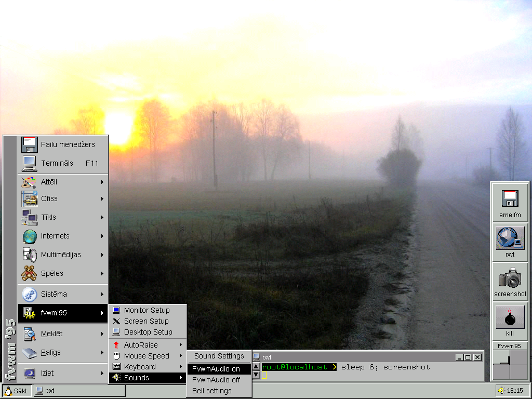Click the Spēles teddy bear icon
Image resolution: width=532 pixels, height=399 pixels.
(x=29, y=273)
